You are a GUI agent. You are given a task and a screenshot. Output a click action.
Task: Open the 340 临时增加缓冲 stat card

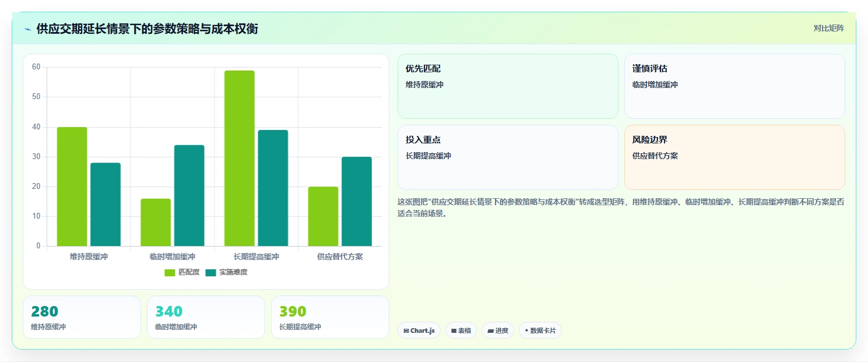click(x=206, y=317)
